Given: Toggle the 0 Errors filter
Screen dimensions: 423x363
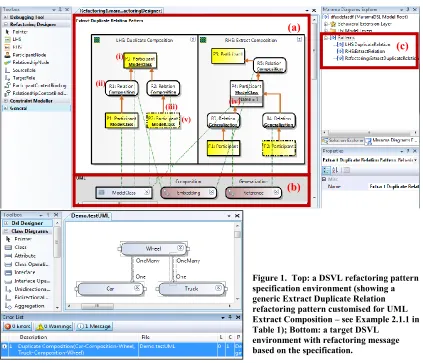Looking at the screenshot, I should [x=17, y=326].
